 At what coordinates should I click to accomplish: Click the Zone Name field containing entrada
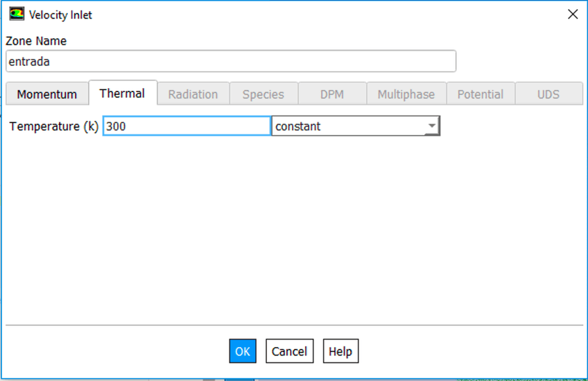[230, 61]
